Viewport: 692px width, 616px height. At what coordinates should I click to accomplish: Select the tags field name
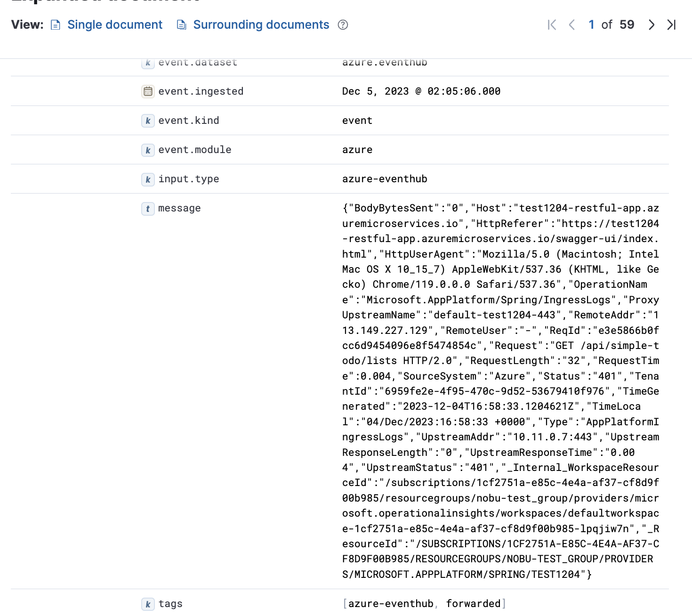pyautogui.click(x=170, y=604)
